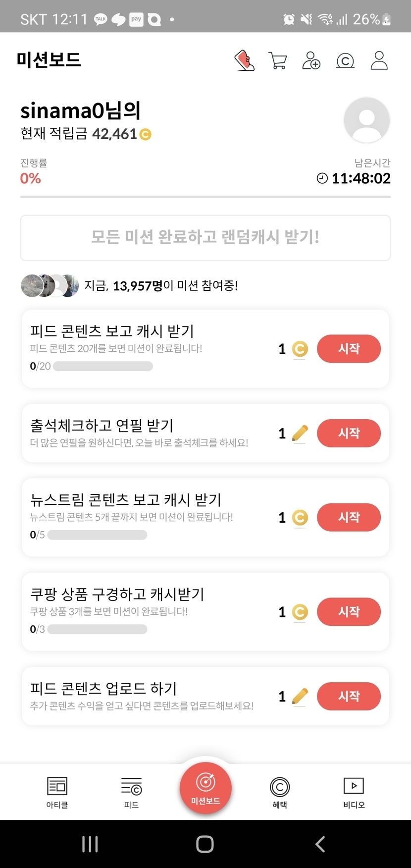Tap the Android back navigation button
This screenshot has width=411, height=868.
coord(320,844)
